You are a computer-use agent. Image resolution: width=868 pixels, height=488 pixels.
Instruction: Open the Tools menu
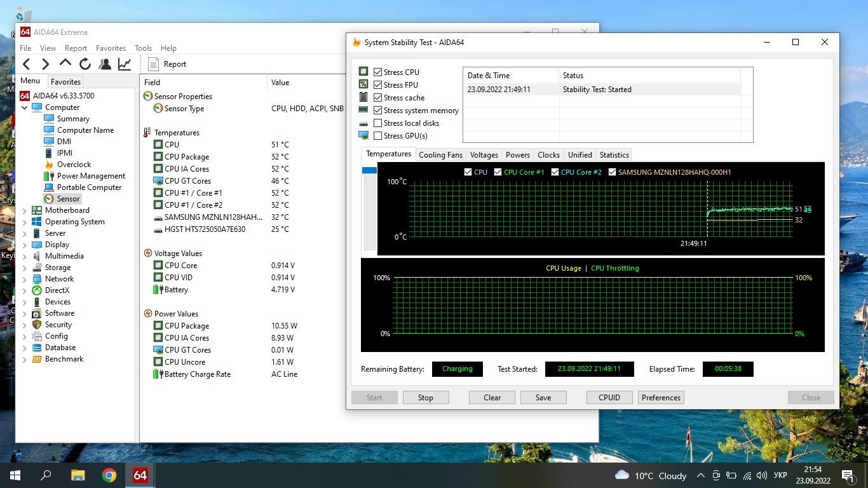coord(143,48)
